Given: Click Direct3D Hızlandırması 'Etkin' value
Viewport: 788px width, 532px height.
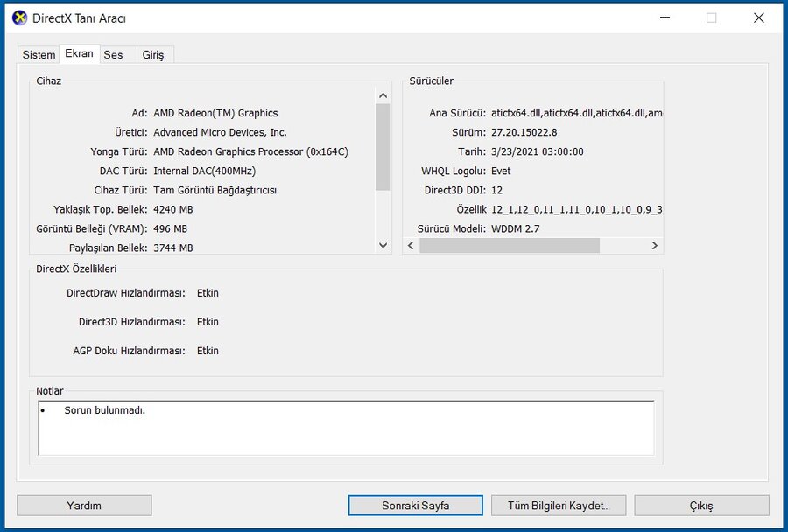Looking at the screenshot, I should click(x=208, y=322).
